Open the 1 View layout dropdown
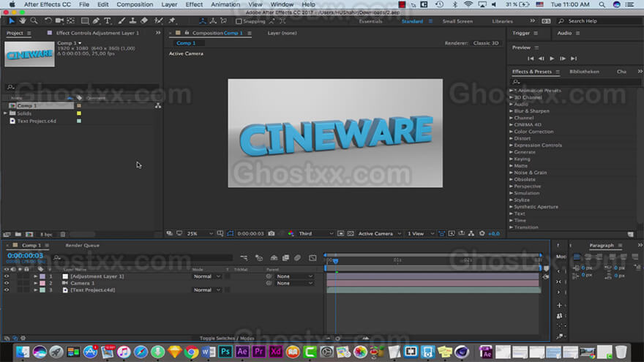Image resolution: width=644 pixels, height=362 pixels. 420,233
